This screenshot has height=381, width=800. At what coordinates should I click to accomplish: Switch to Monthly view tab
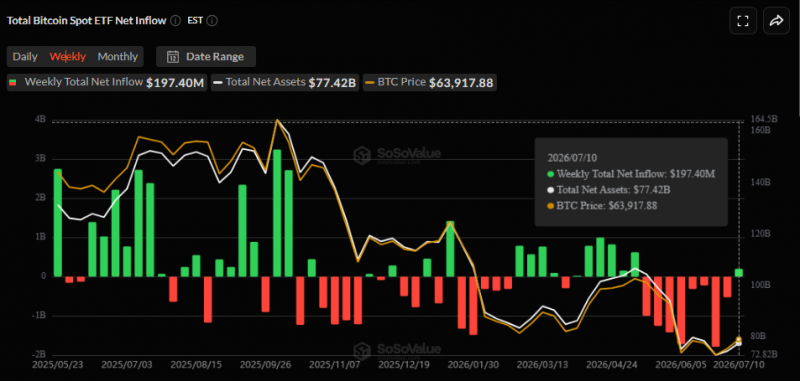[x=118, y=57]
